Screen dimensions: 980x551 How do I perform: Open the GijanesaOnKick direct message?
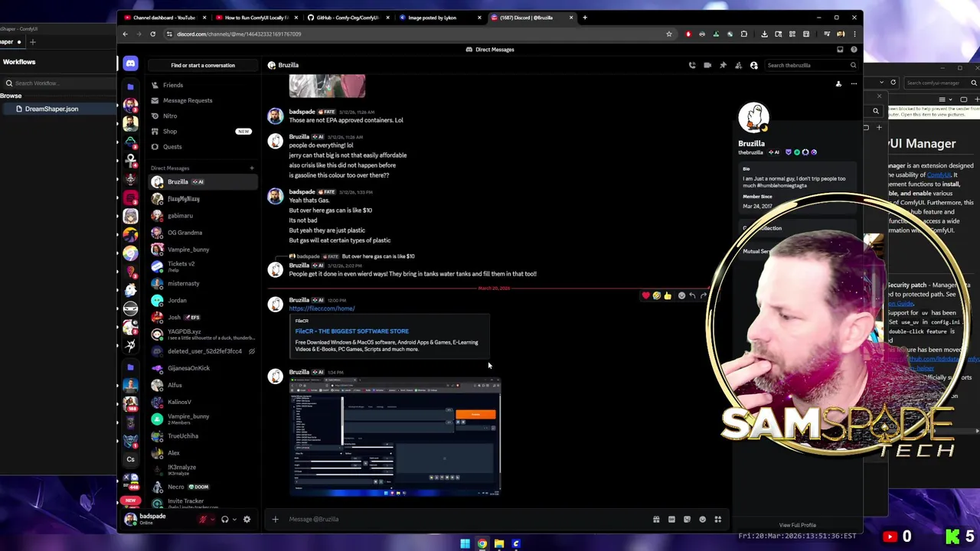[x=202, y=368]
